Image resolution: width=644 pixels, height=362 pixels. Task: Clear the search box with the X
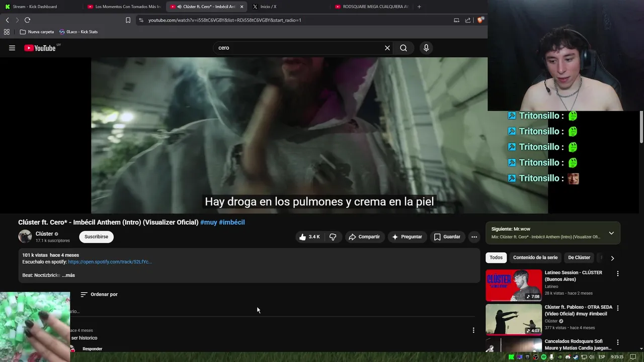(387, 48)
